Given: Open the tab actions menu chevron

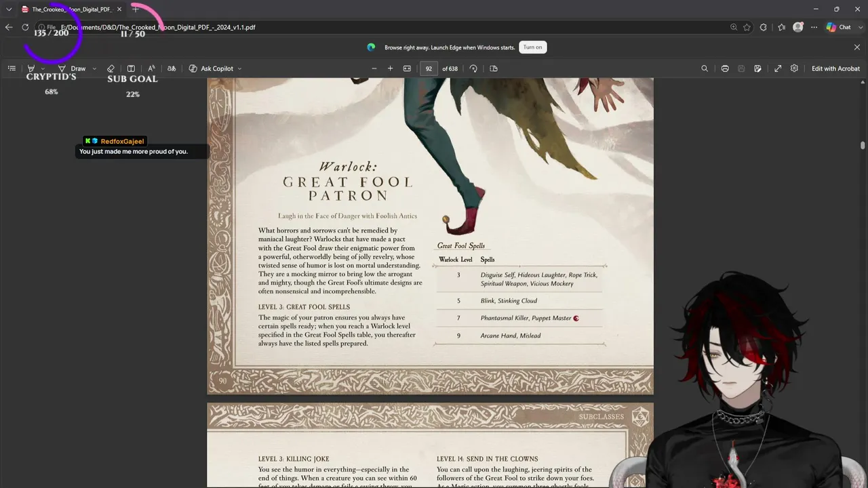Looking at the screenshot, I should (9, 9).
